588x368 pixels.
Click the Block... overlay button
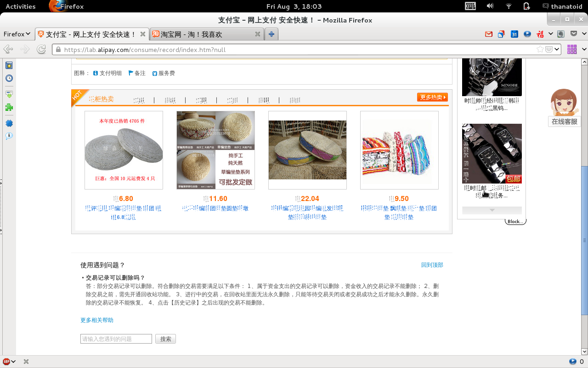[x=515, y=221]
